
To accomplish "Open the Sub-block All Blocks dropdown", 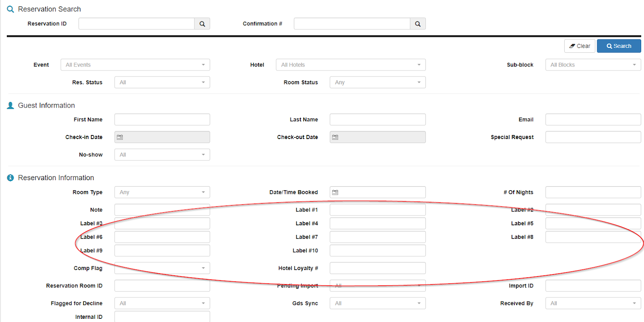I will (x=593, y=65).
